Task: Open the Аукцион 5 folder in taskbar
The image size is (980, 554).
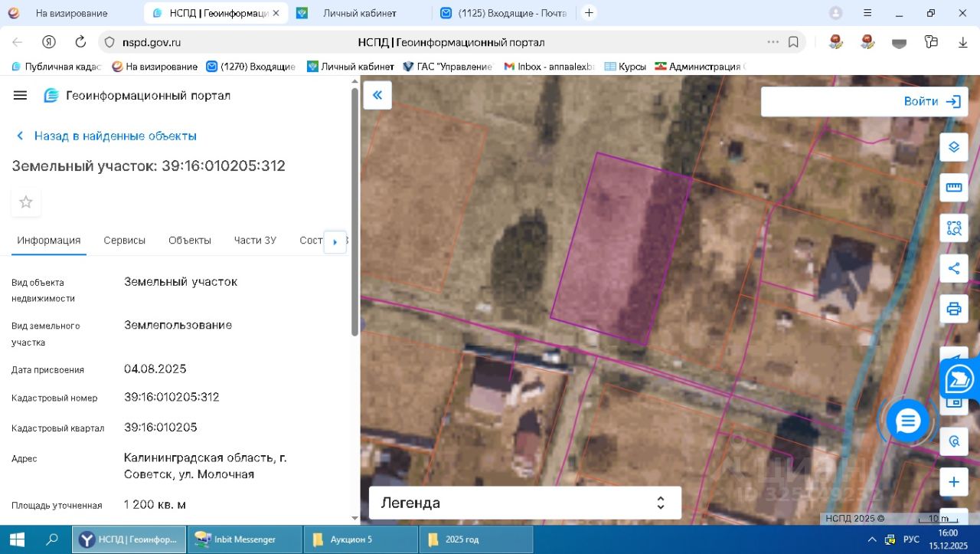Action: (x=361, y=539)
